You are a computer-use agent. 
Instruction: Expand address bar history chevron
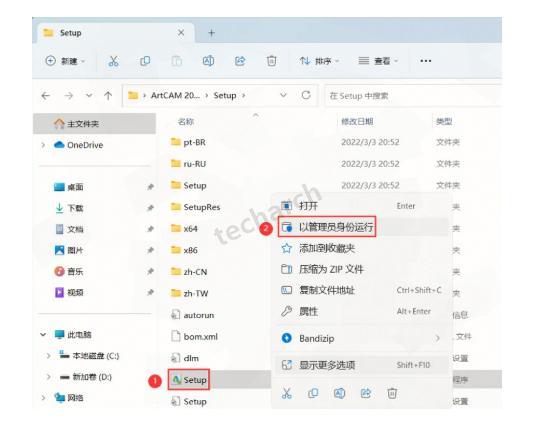tap(283, 95)
